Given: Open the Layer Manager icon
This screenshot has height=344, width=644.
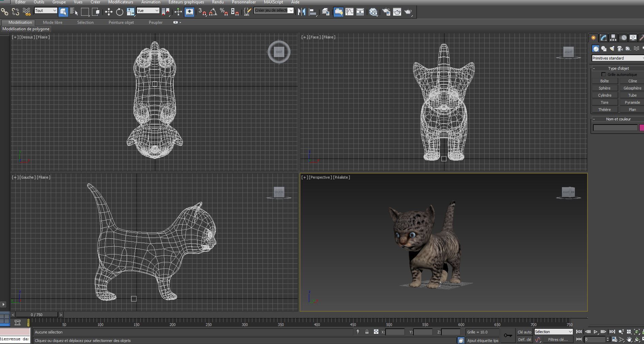Looking at the screenshot, I should pos(326,12).
